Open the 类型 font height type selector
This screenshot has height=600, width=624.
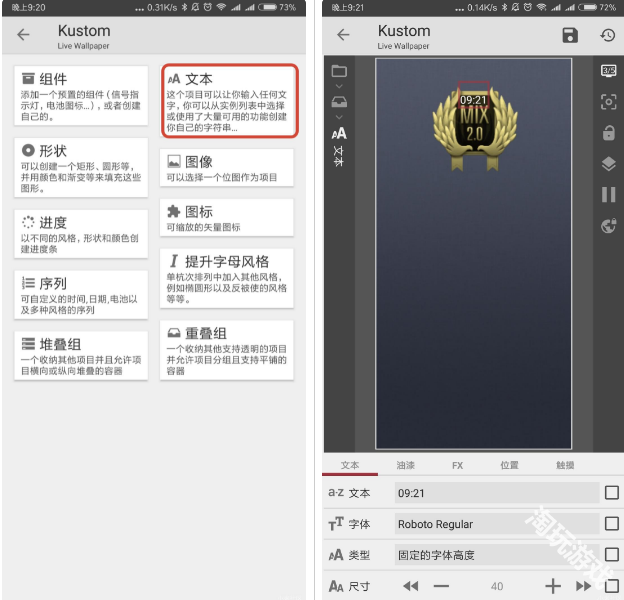click(495, 555)
